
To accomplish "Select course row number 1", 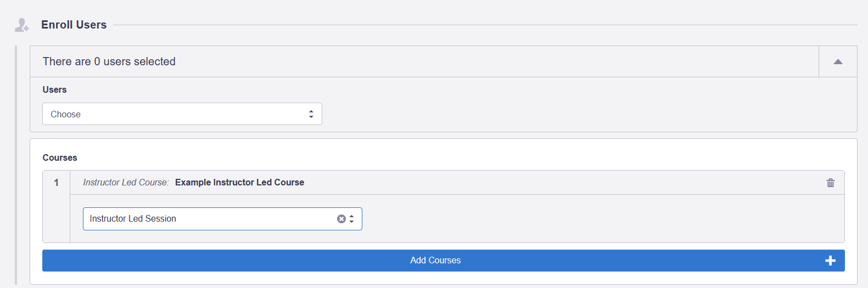I will pos(56,183).
